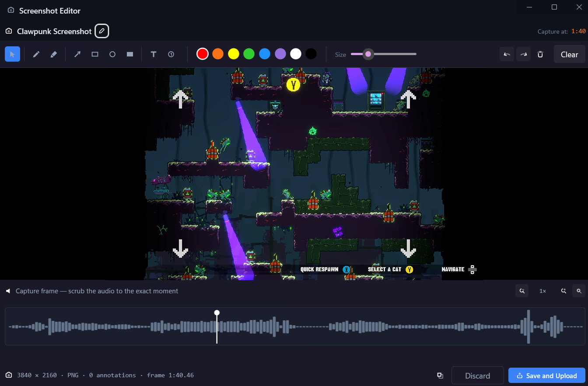Redo the annotation
The image size is (588, 386).
[524, 54]
